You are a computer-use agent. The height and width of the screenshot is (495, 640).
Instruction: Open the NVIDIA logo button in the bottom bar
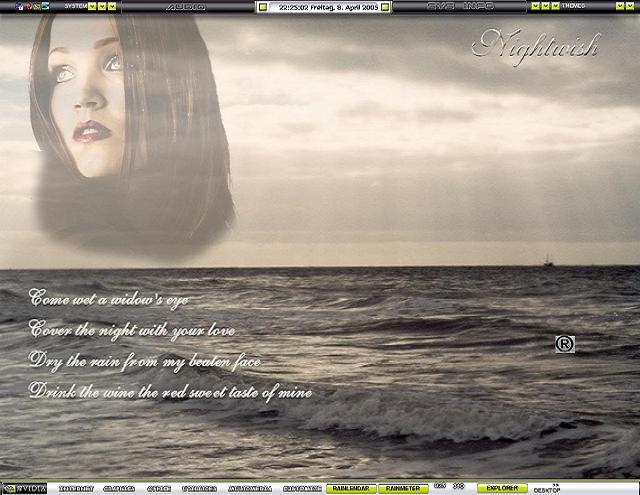pos(24,488)
